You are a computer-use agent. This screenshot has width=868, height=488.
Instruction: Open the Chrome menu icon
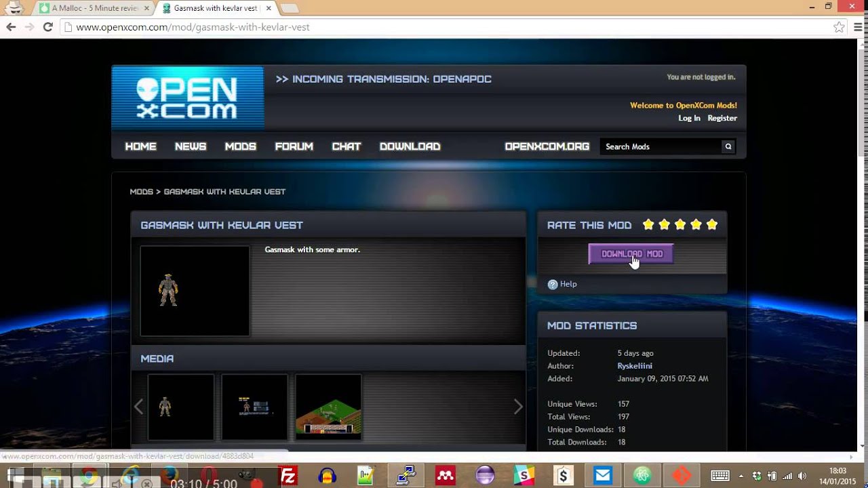pos(859,27)
